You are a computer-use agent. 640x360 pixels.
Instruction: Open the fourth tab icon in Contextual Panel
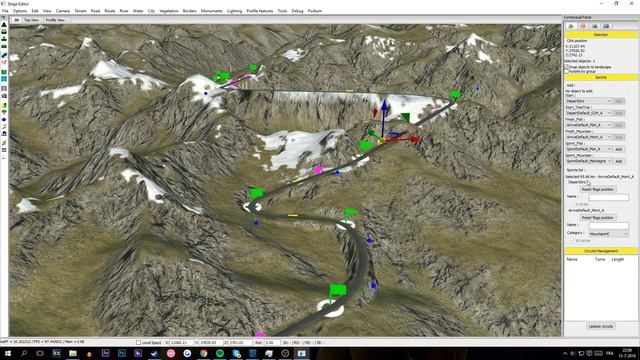coord(606,26)
